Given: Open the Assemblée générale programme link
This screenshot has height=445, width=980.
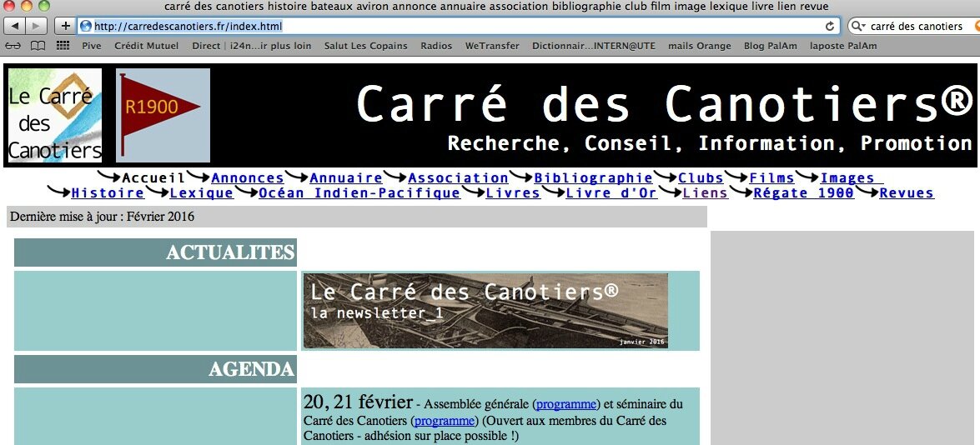Looking at the screenshot, I should (566, 404).
